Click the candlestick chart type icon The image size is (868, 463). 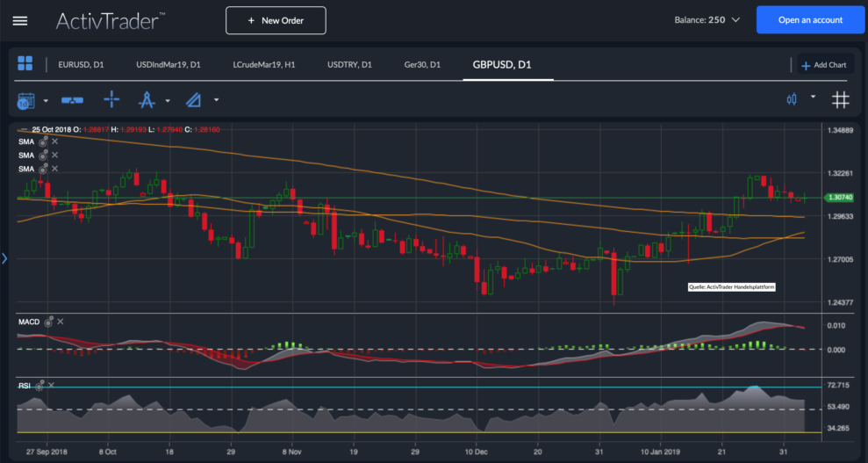tap(792, 99)
